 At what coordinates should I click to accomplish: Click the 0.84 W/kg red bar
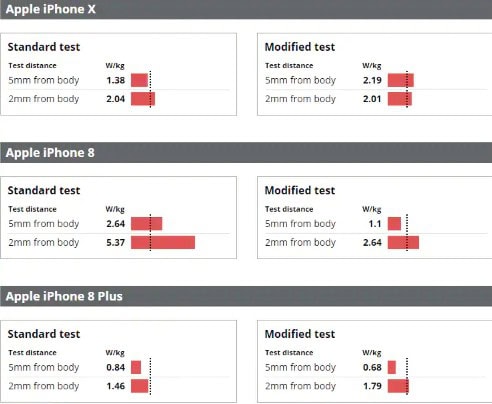coord(136,367)
